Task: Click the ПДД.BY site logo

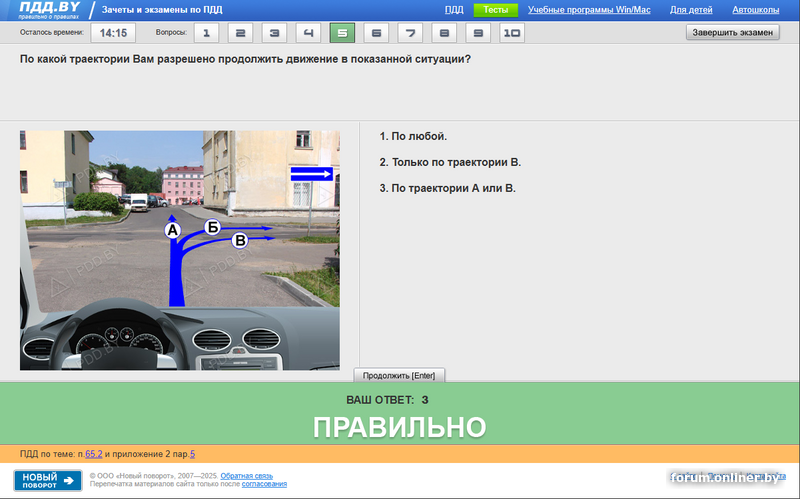Action: tap(48, 10)
